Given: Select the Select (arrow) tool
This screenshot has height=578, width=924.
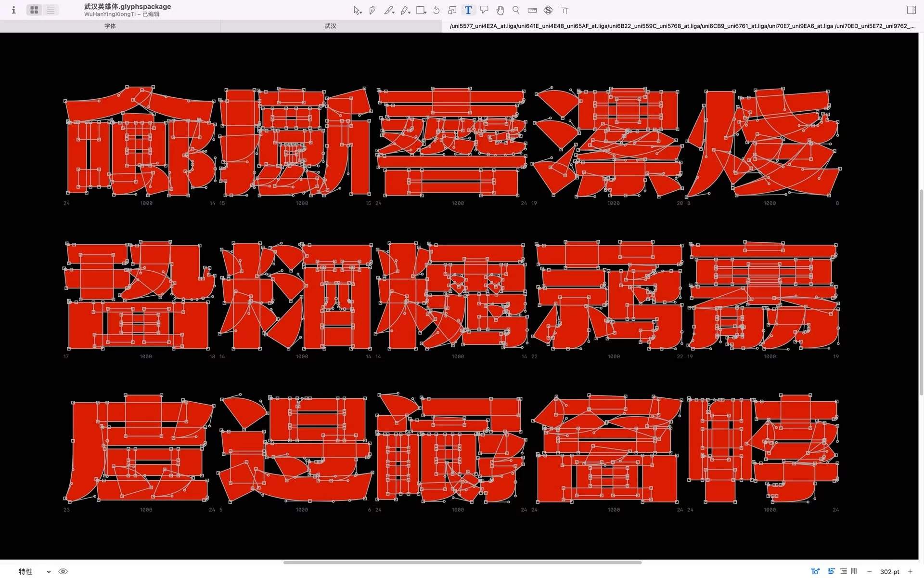Looking at the screenshot, I should [357, 10].
